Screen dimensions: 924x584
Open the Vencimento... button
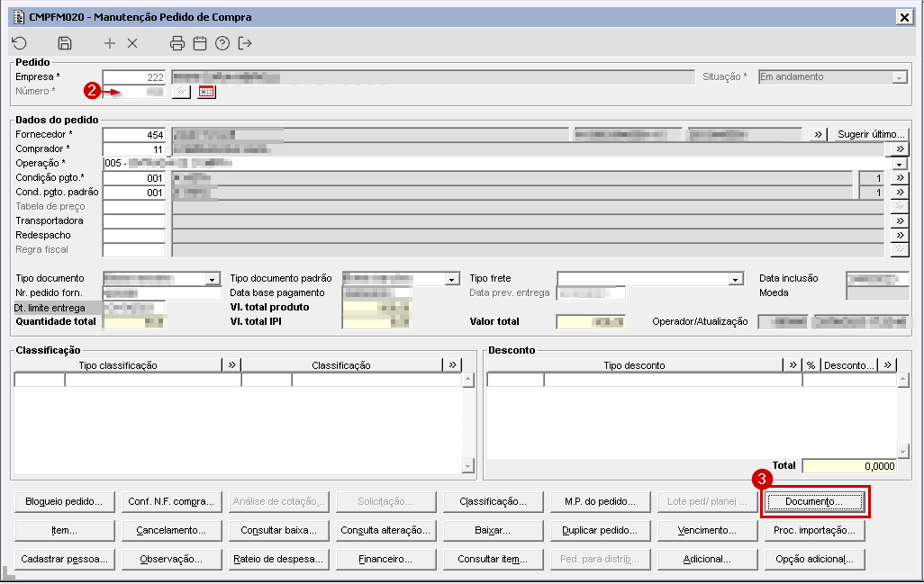coord(707,530)
